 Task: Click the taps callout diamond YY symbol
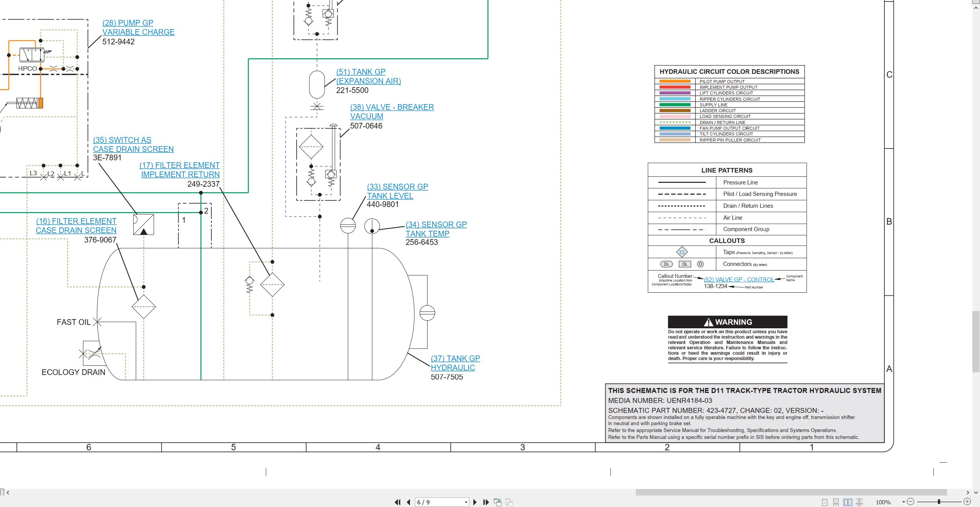(x=682, y=252)
